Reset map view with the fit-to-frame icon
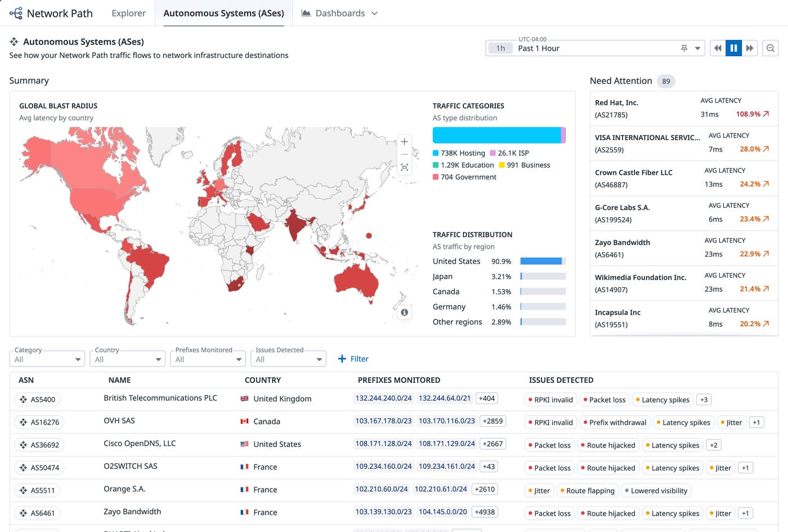 tap(404, 167)
